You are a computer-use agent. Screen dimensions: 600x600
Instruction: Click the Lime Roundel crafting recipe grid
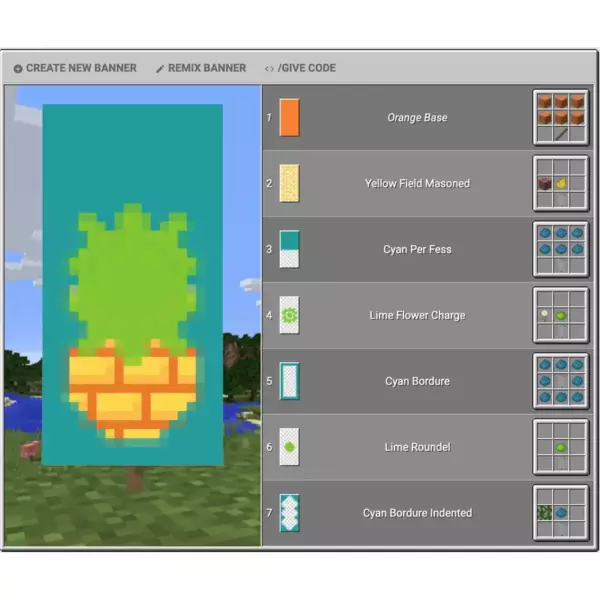pos(561,447)
